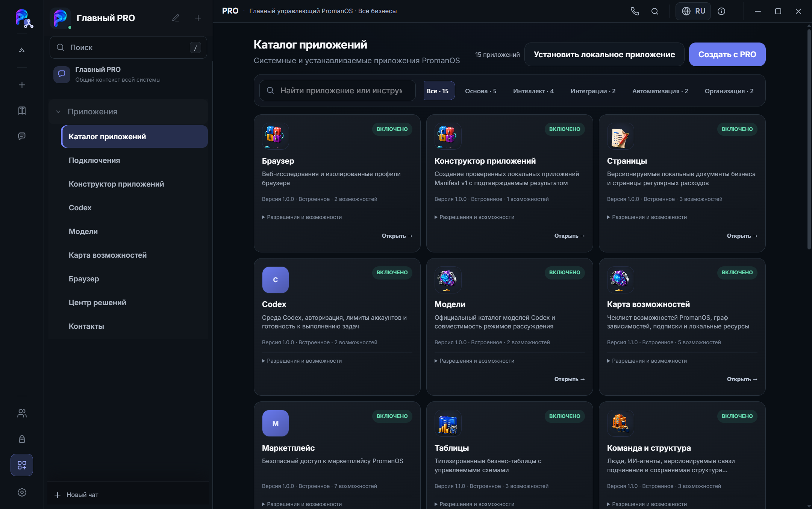Click the Создать с PRO button
This screenshot has width=812, height=509.
[x=727, y=55]
